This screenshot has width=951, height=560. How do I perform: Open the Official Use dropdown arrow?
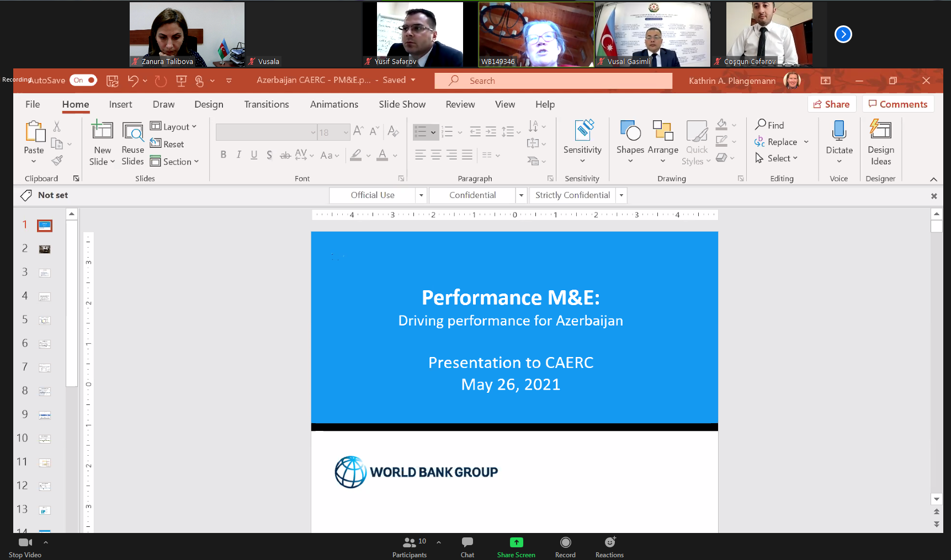(x=421, y=195)
